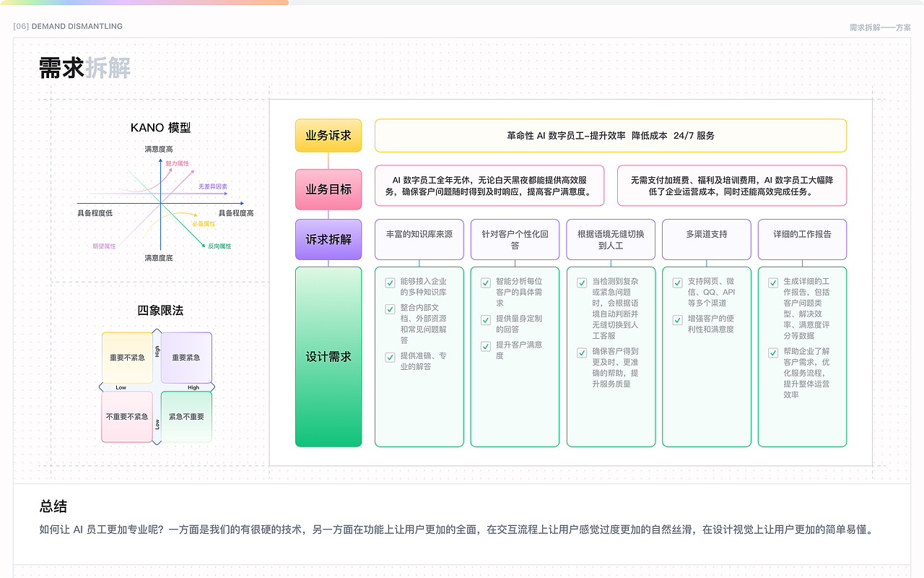Toggle the 提升客户满意度 checkbox
This screenshot has height=578, width=924.
[486, 346]
